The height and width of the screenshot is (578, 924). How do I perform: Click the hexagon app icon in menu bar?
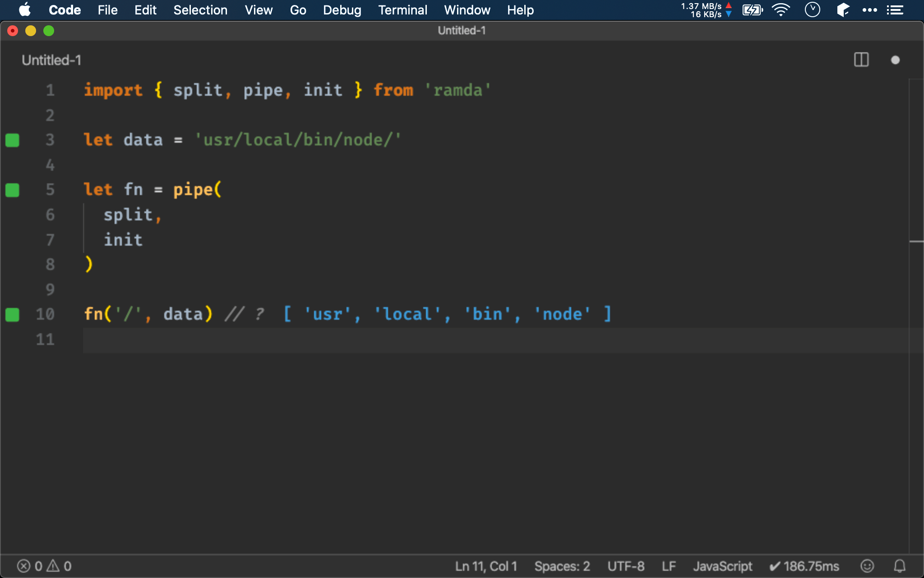coord(843,10)
